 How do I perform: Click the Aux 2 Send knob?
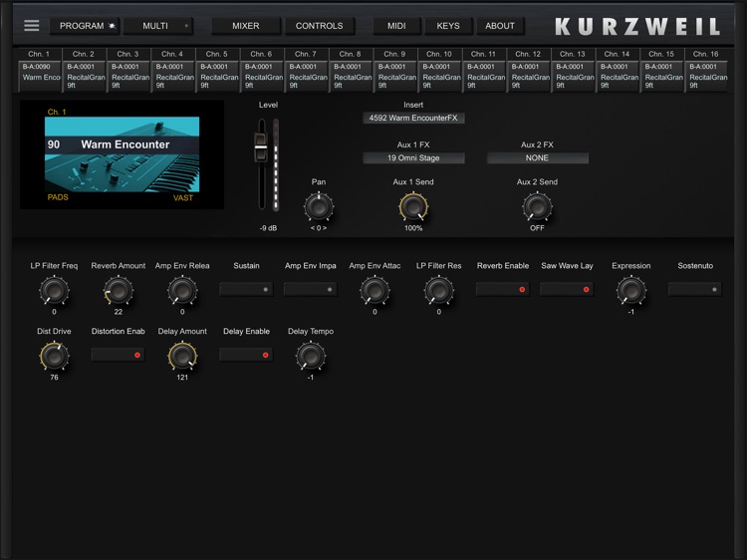[537, 207]
